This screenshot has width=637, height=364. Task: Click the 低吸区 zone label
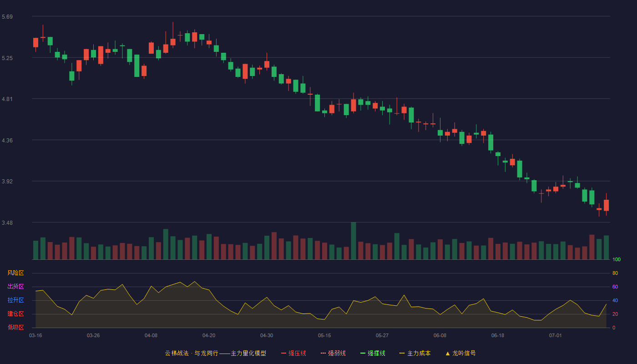click(15, 327)
